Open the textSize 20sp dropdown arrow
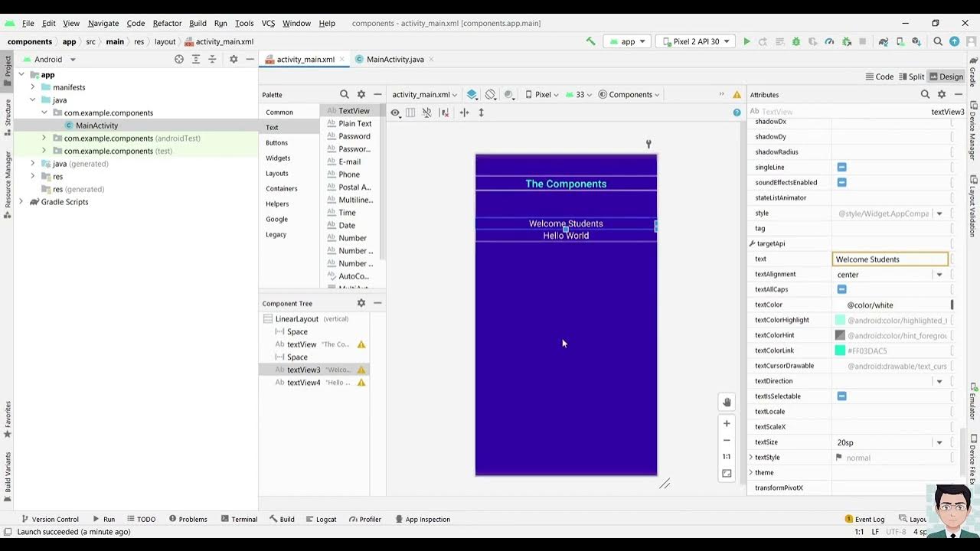The image size is (980, 551). [939, 442]
